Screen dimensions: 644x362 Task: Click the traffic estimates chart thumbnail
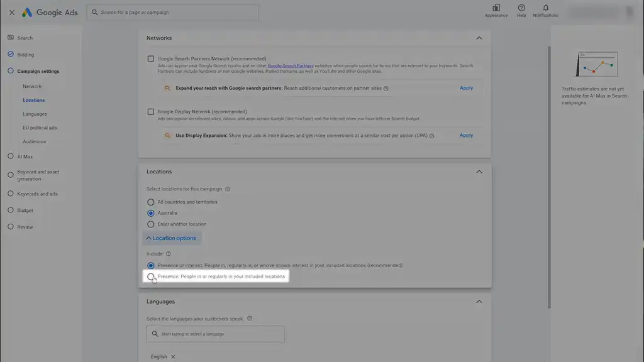597,64
